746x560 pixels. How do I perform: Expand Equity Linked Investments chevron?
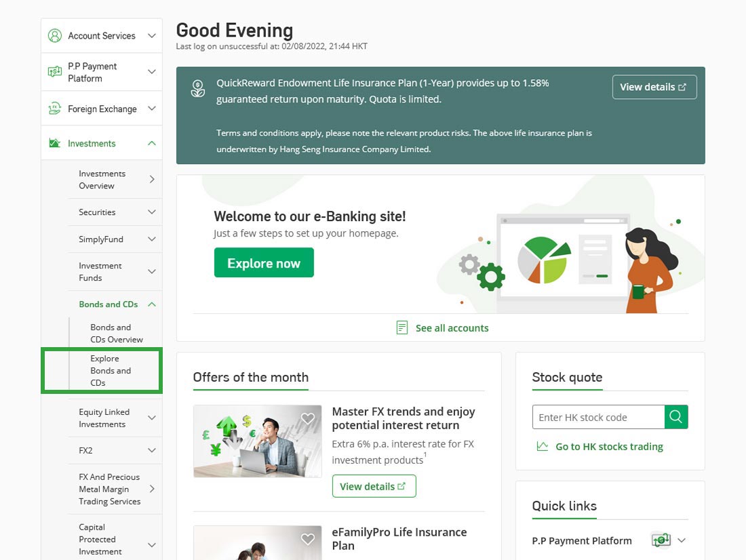[x=152, y=418]
